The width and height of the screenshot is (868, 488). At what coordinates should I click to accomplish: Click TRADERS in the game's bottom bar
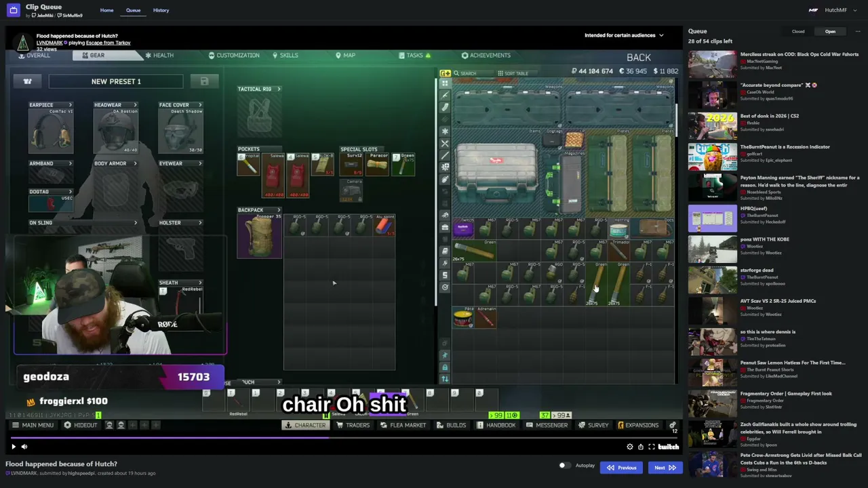pyautogui.click(x=353, y=426)
